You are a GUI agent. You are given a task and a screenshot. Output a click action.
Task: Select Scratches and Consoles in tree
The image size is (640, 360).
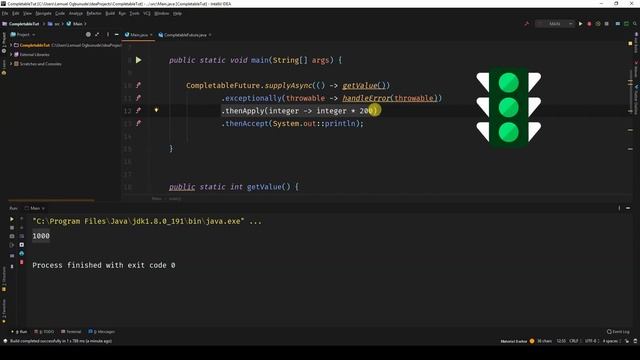tap(40, 64)
